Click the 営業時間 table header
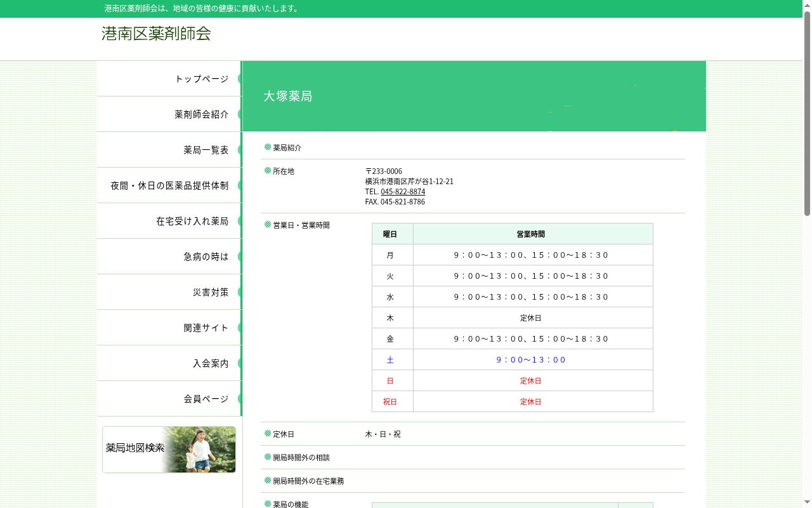Viewport: 812px width, 508px height. click(x=533, y=234)
